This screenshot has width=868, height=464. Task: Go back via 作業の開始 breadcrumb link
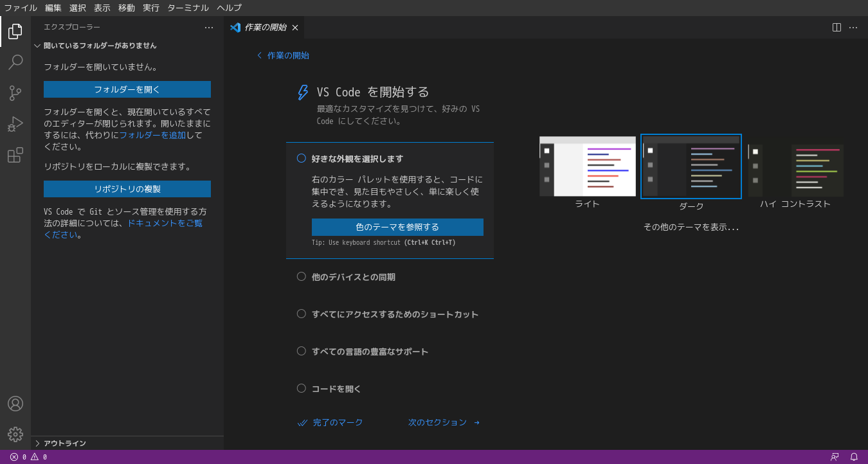click(283, 55)
